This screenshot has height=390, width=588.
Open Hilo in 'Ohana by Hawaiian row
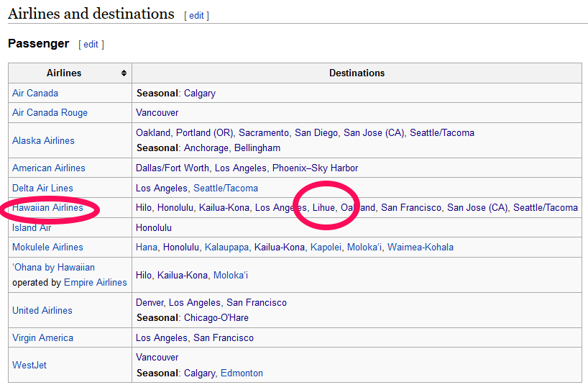tap(144, 275)
